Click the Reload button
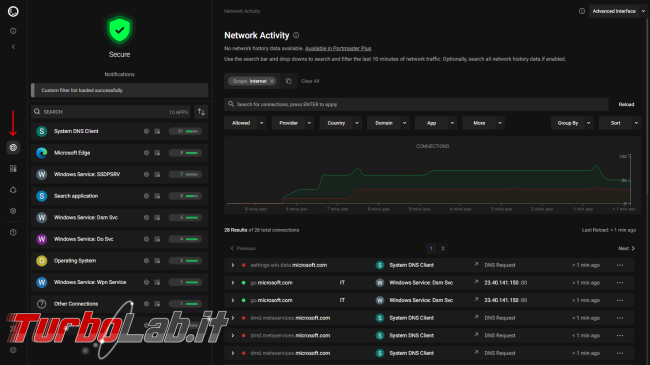 (x=626, y=105)
